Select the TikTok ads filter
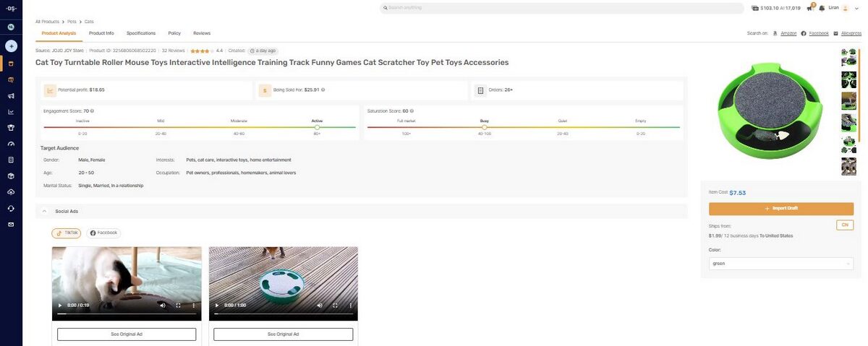Viewport: 868px width, 346px height. click(67, 233)
